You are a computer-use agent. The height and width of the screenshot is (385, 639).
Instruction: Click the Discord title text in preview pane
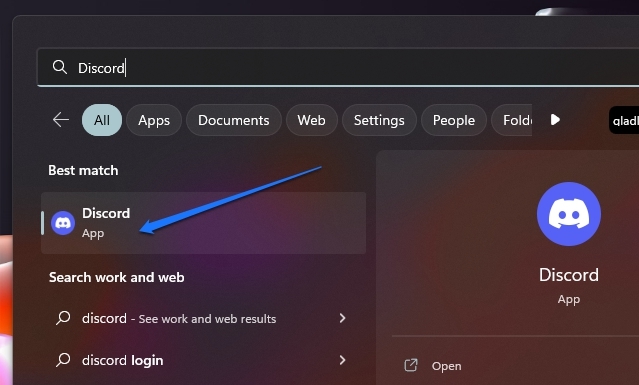tap(568, 275)
